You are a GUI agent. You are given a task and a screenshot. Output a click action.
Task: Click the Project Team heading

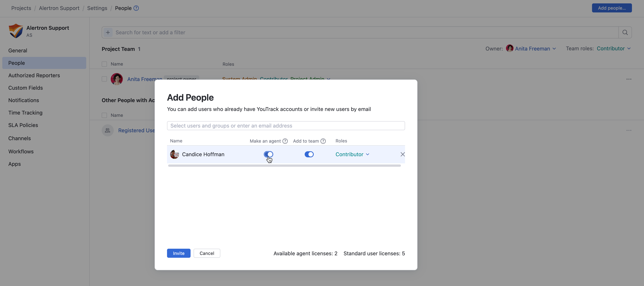118,49
